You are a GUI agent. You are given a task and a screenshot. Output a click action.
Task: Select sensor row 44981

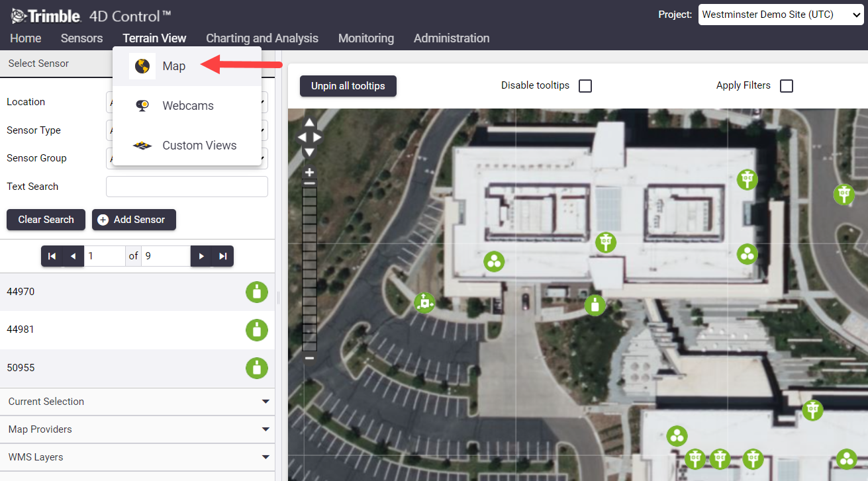tap(137, 329)
